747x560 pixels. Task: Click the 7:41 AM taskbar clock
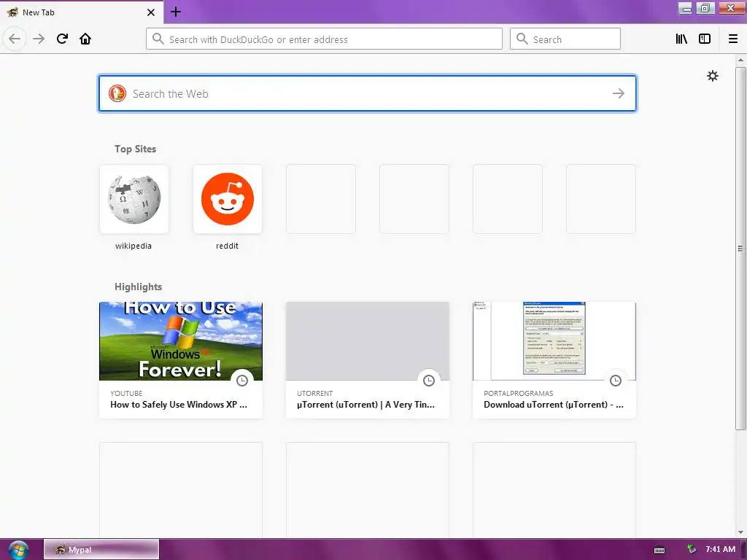tap(720, 550)
